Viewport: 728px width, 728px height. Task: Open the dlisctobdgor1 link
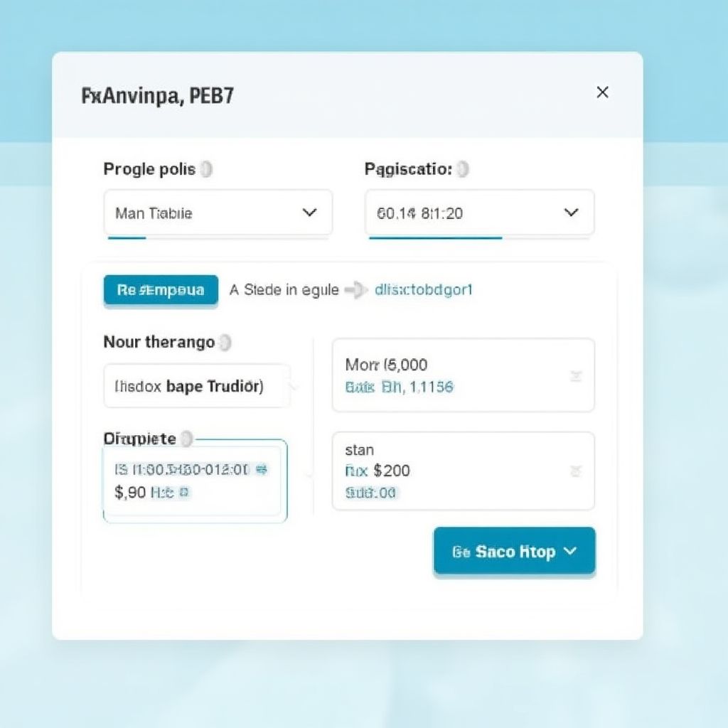424,290
